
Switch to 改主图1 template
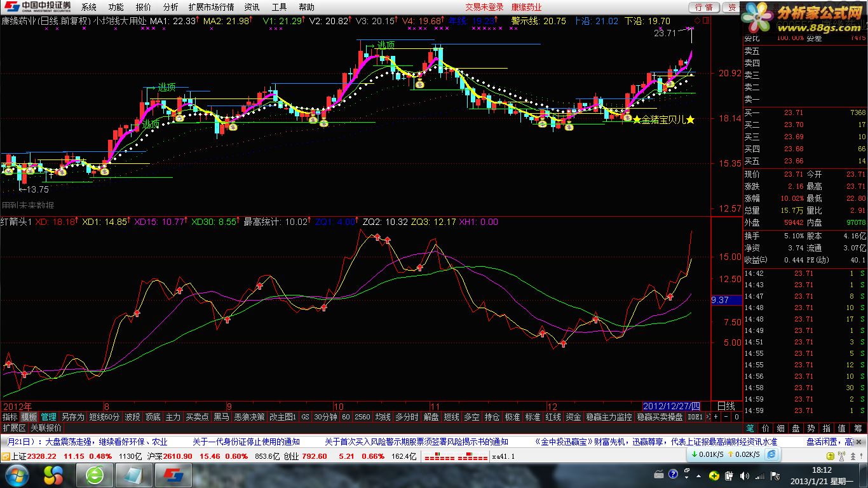point(283,417)
